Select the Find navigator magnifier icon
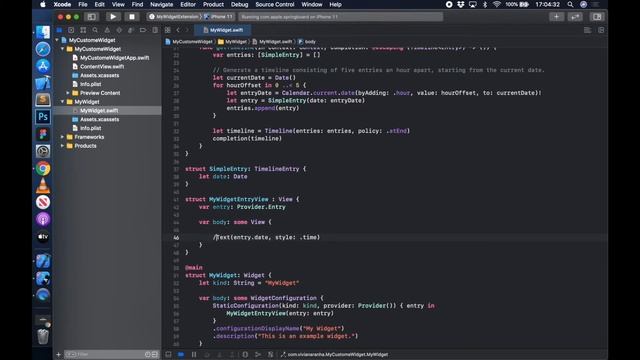 pyautogui.click(x=95, y=30)
